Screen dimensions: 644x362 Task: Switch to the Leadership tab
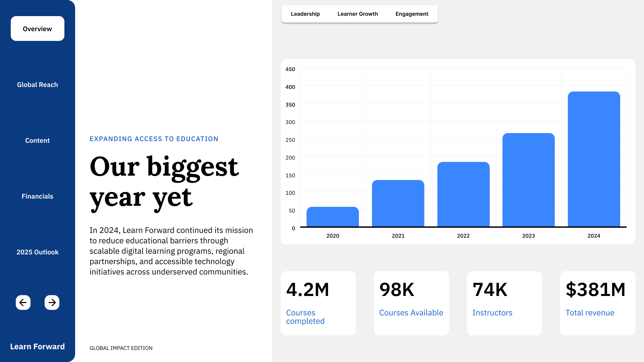tap(305, 14)
